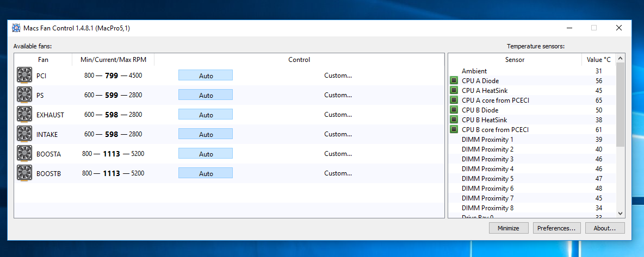
Task: Click the window title bar close button
Action: pos(619,28)
